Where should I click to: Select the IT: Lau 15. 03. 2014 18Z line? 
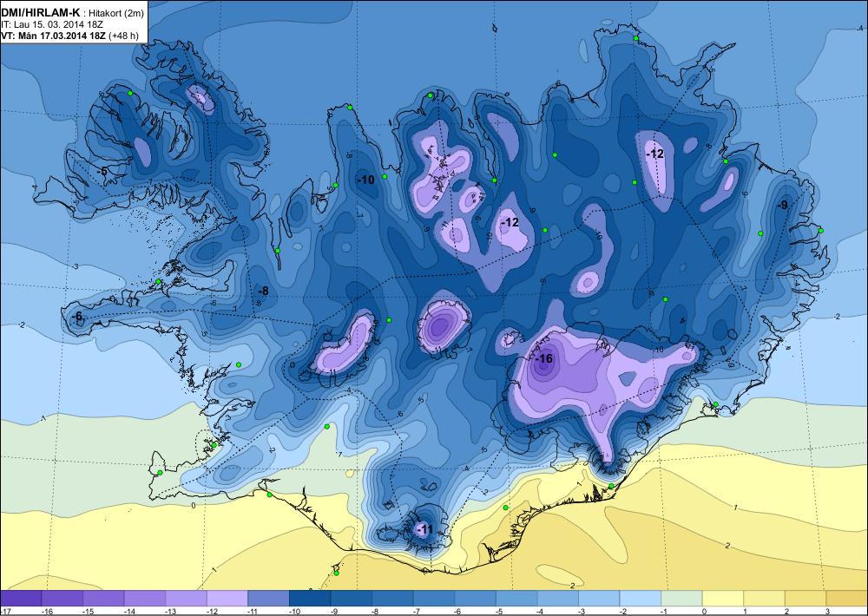(x=52, y=24)
